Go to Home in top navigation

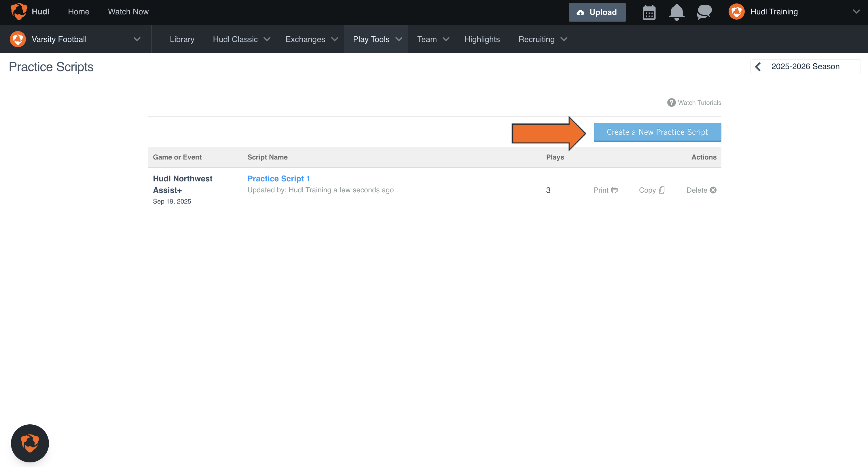[79, 12]
